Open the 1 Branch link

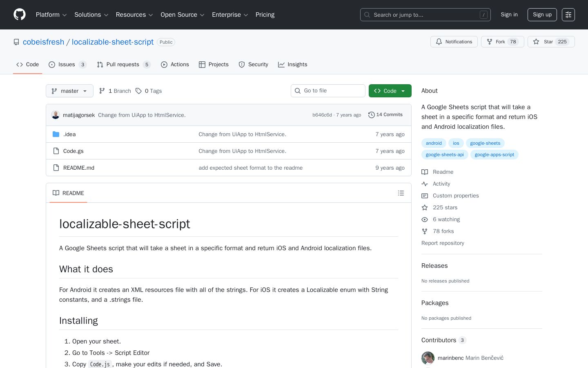(115, 91)
